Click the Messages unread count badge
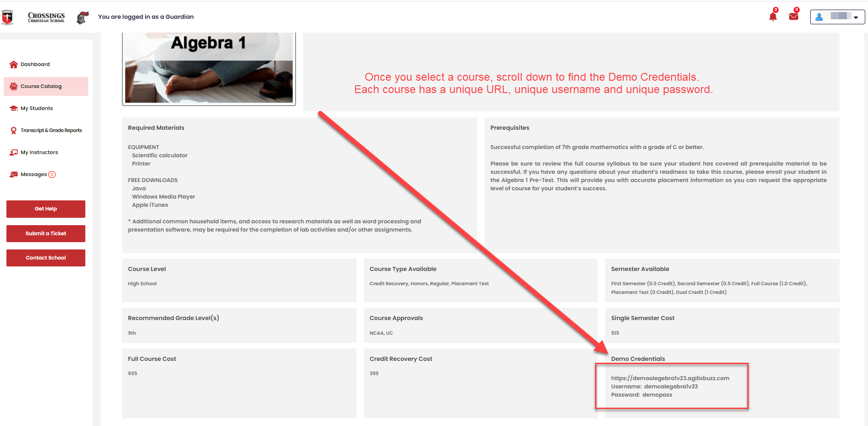868x426 pixels. (x=52, y=174)
